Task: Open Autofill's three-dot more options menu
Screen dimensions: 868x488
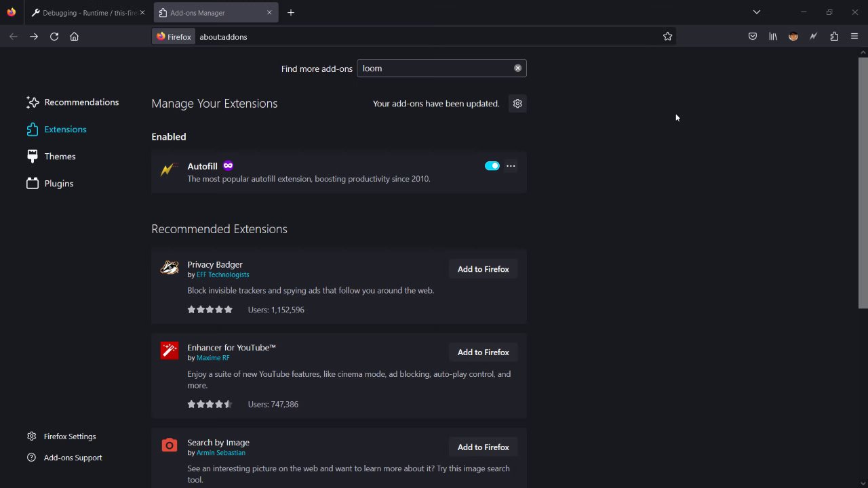Action: pos(511,166)
